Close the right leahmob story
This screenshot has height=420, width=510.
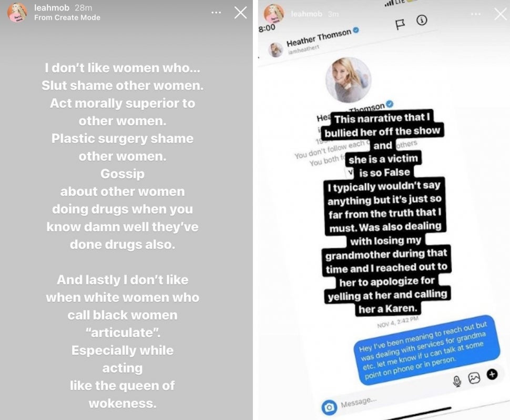point(500,14)
